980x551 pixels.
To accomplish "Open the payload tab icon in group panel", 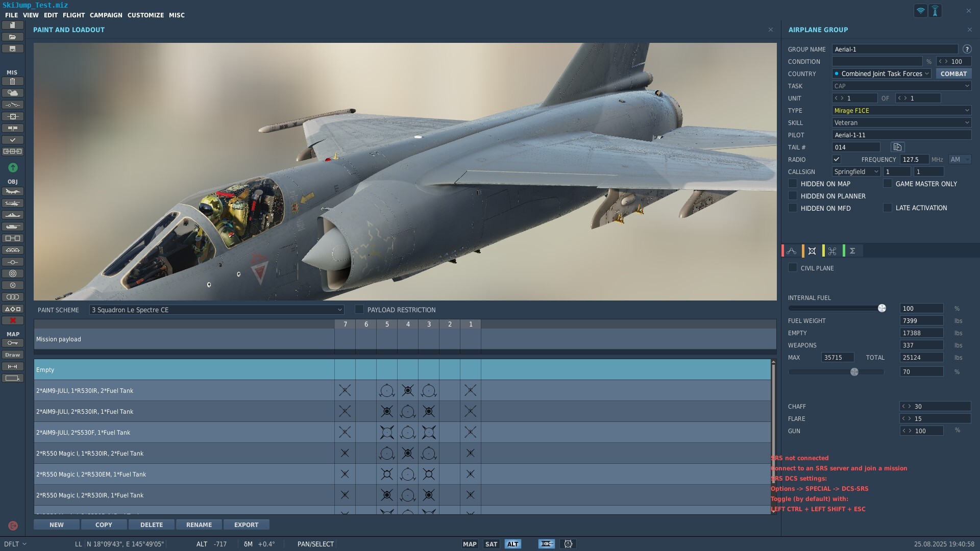I will click(x=812, y=251).
